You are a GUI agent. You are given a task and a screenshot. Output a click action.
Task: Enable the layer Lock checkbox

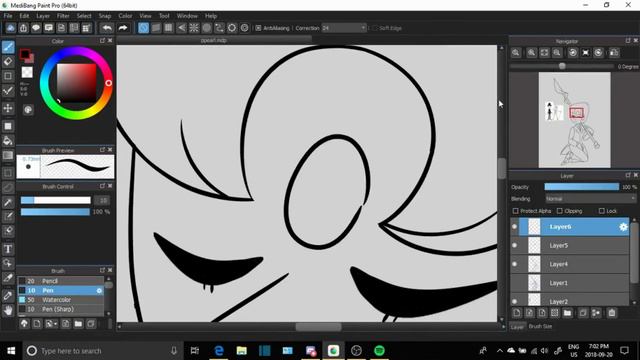[601, 211]
